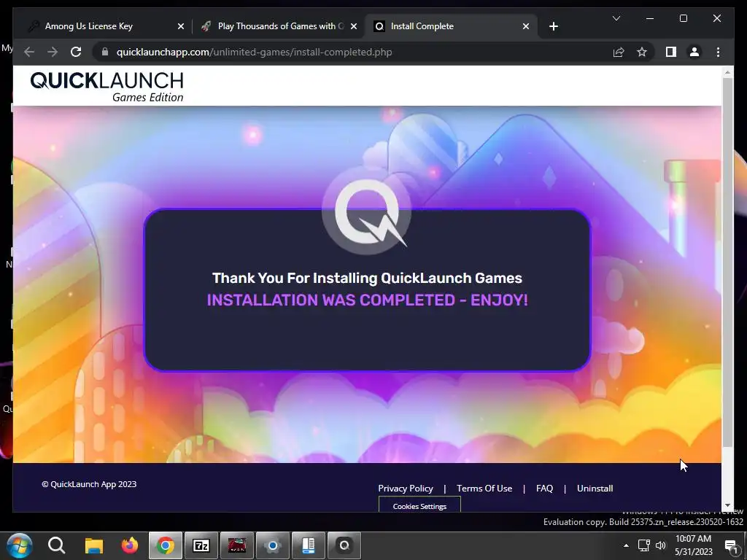
Task: Click the browser forward arrow
Action: point(53,52)
